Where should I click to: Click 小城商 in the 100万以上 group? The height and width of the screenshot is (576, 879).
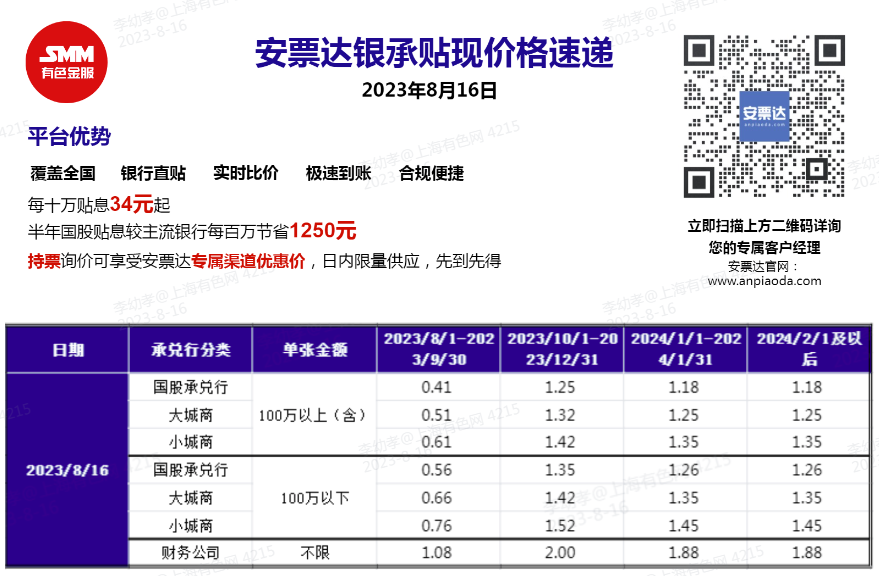(191, 442)
